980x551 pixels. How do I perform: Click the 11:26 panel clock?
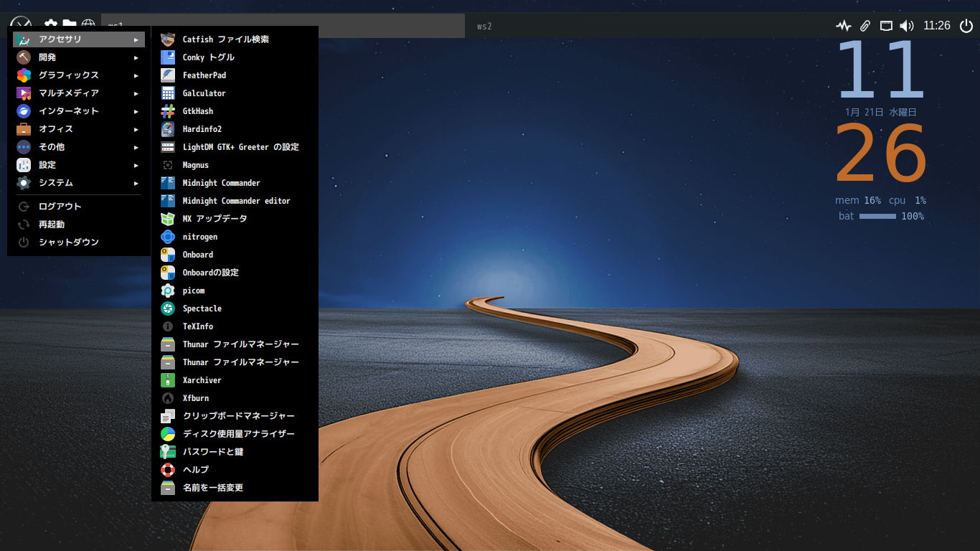click(x=936, y=26)
